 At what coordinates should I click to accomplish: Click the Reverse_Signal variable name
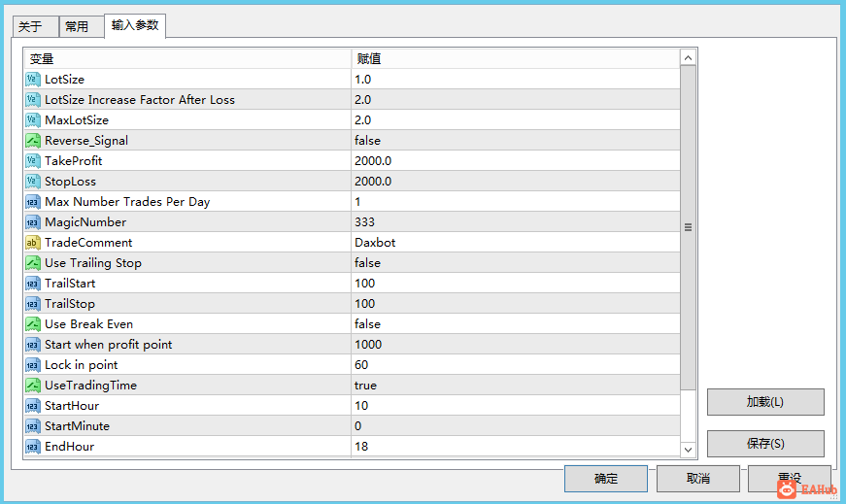tap(86, 141)
